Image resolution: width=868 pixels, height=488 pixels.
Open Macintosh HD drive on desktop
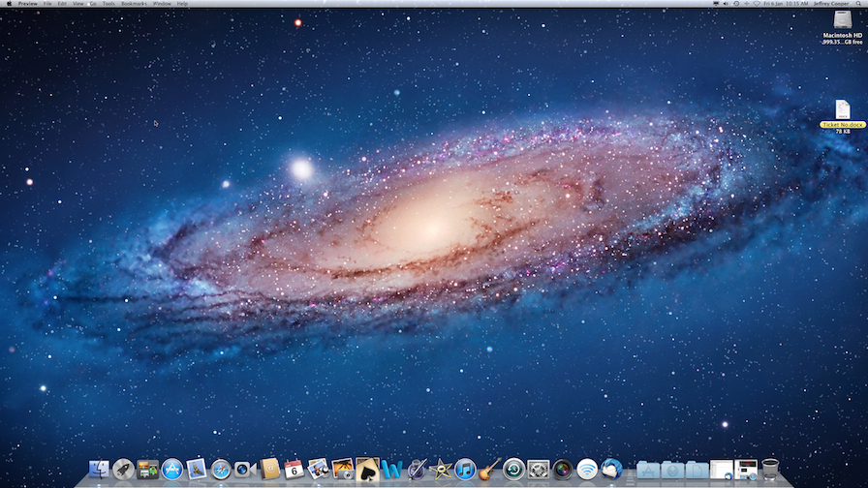pos(843,28)
